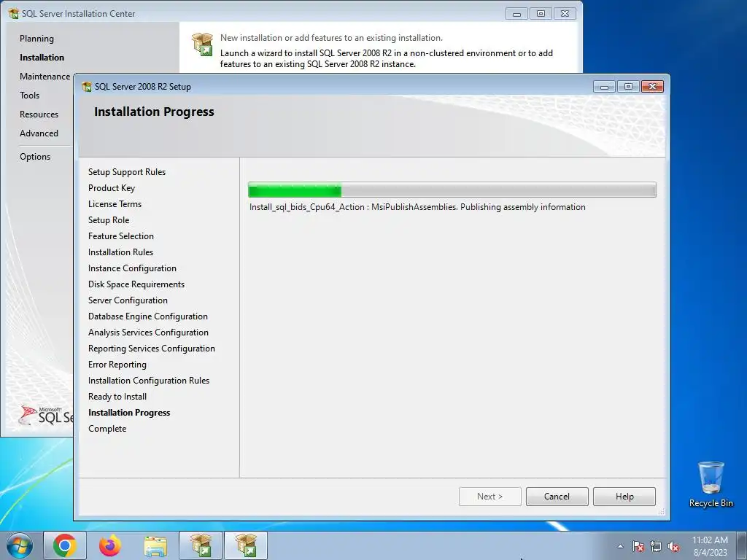Open Firefox from the taskbar
This screenshot has width=747, height=560.
tap(110, 545)
